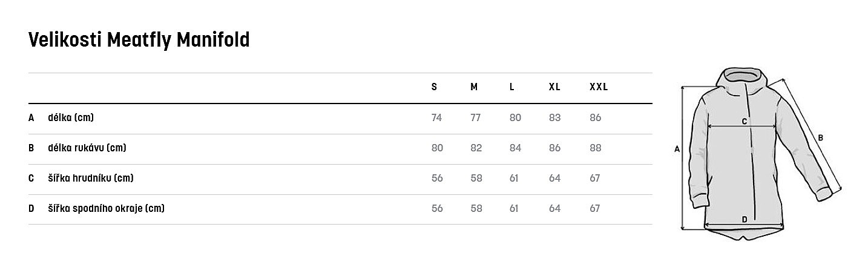Click the length value 74 for size S
Image resolution: width=868 pixels, height=273 pixels.
pyautogui.click(x=436, y=117)
